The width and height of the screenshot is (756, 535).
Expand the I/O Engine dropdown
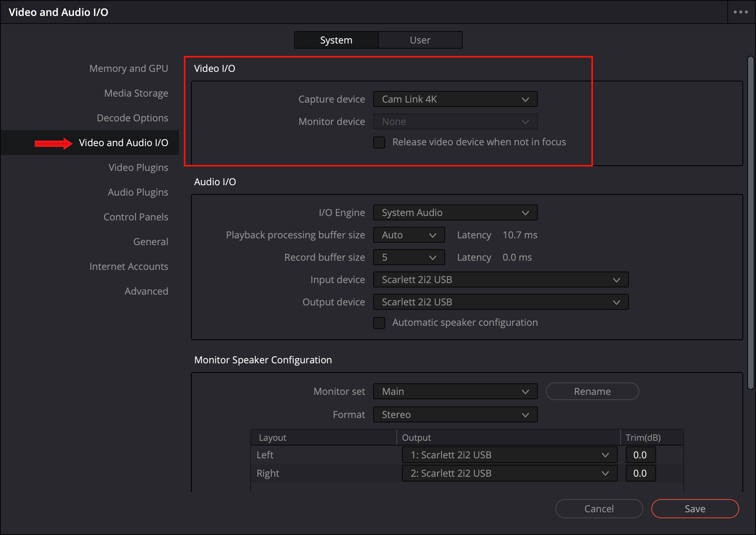455,213
